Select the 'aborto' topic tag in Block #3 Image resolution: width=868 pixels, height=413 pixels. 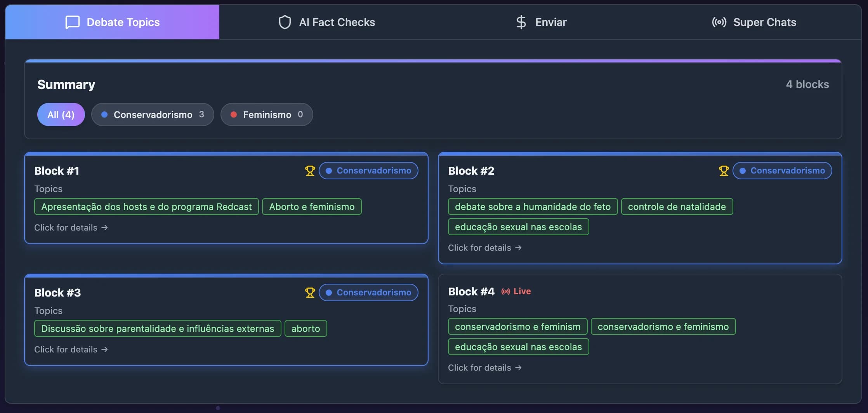click(306, 328)
